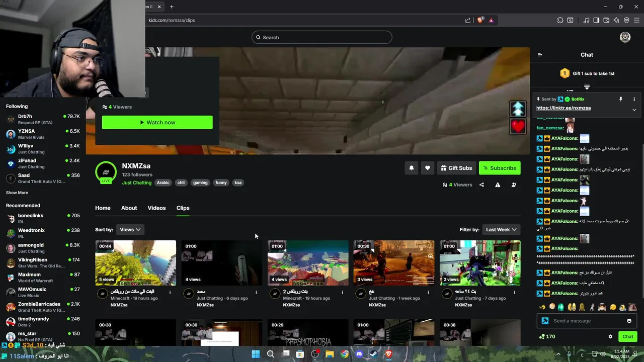This screenshot has width=644, height=362.
Task: Open Brave Wallet icon
Action: click(x=606, y=20)
